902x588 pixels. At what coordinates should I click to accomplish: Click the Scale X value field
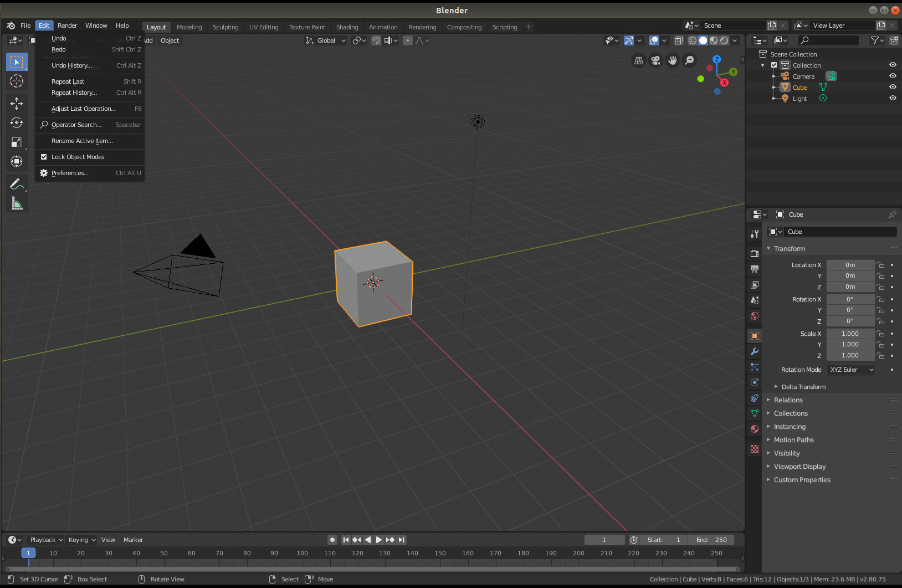pos(850,334)
